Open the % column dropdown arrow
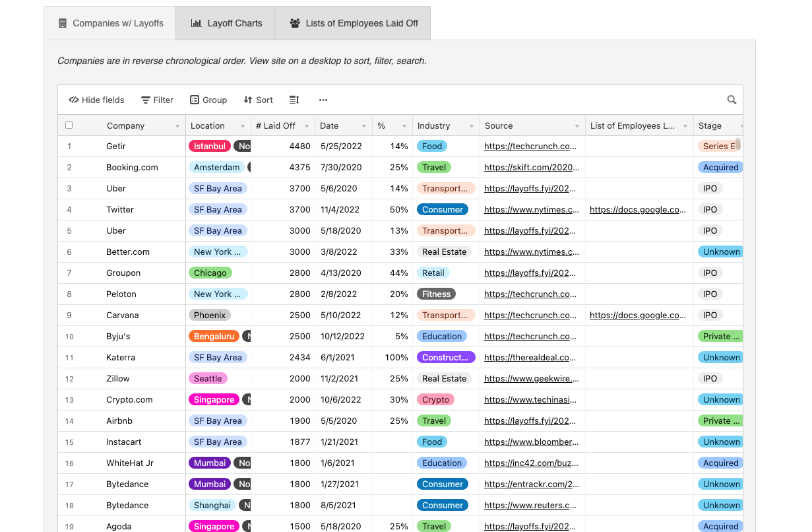Image resolution: width=812 pixels, height=532 pixels. [404, 126]
